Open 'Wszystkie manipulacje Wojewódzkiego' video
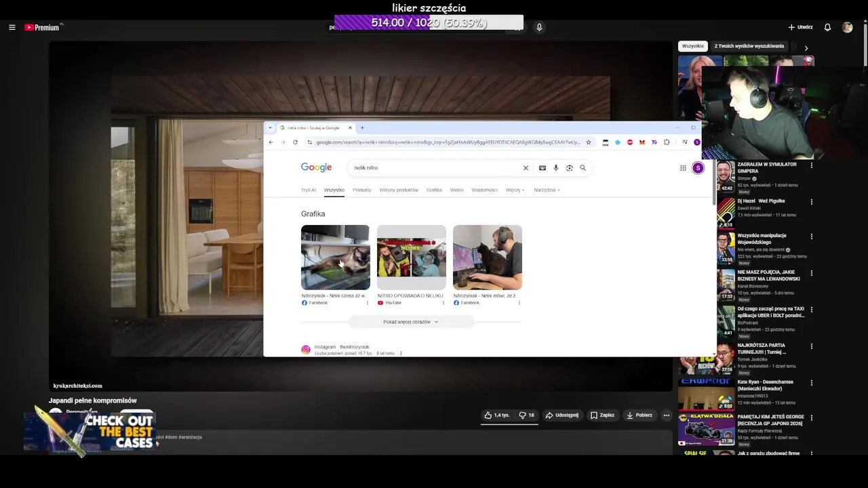 point(762,239)
